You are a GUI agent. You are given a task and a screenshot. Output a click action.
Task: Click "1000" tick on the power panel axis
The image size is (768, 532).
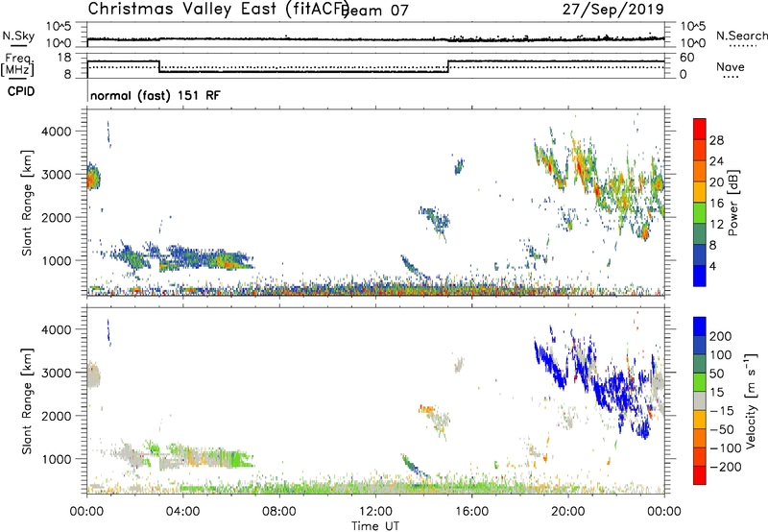point(57,260)
